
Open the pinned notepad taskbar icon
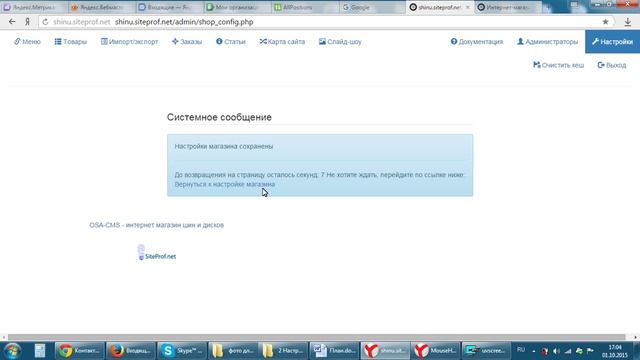(40, 351)
